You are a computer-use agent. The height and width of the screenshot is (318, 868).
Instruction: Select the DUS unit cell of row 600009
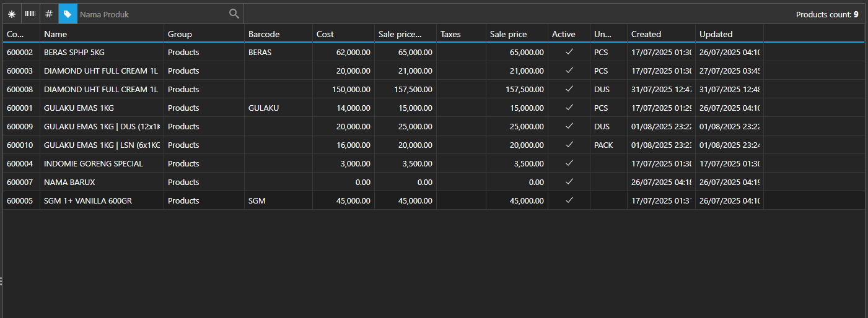click(602, 126)
